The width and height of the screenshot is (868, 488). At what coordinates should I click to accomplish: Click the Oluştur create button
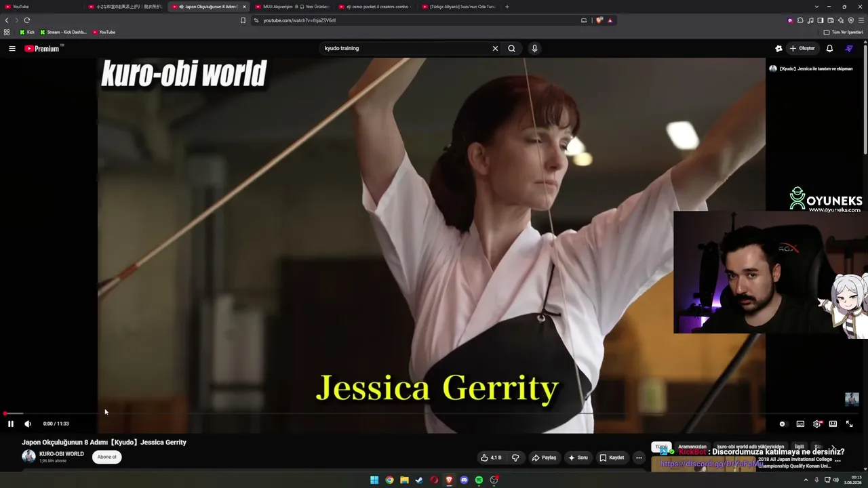pyautogui.click(x=802, y=48)
